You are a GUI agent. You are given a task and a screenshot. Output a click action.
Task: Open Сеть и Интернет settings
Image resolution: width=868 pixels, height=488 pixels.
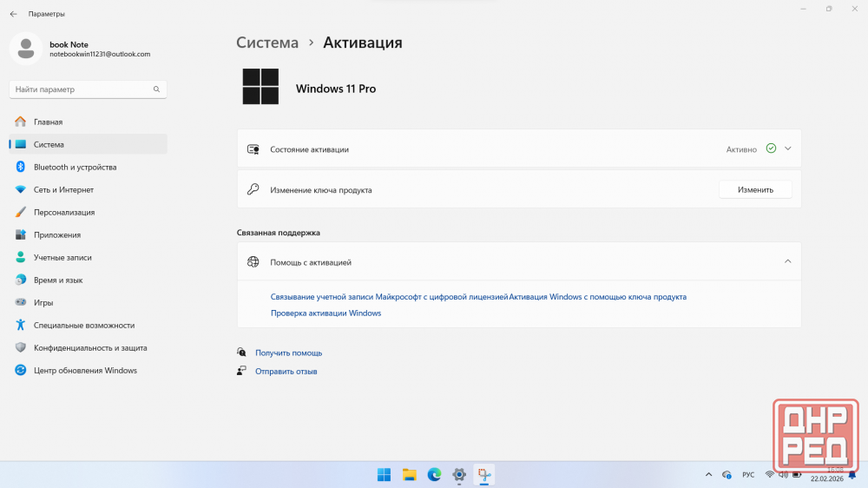pos(63,189)
